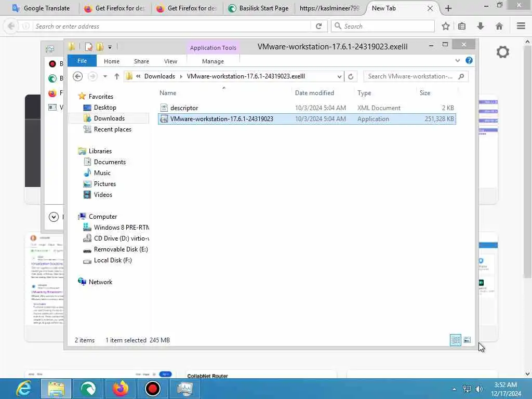Click the Explorer search magnifier icon

click(x=461, y=77)
